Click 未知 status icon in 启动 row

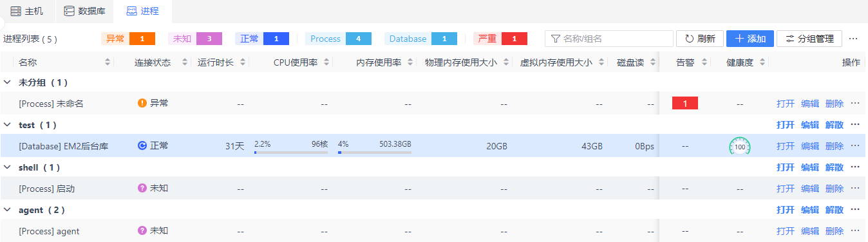142,188
